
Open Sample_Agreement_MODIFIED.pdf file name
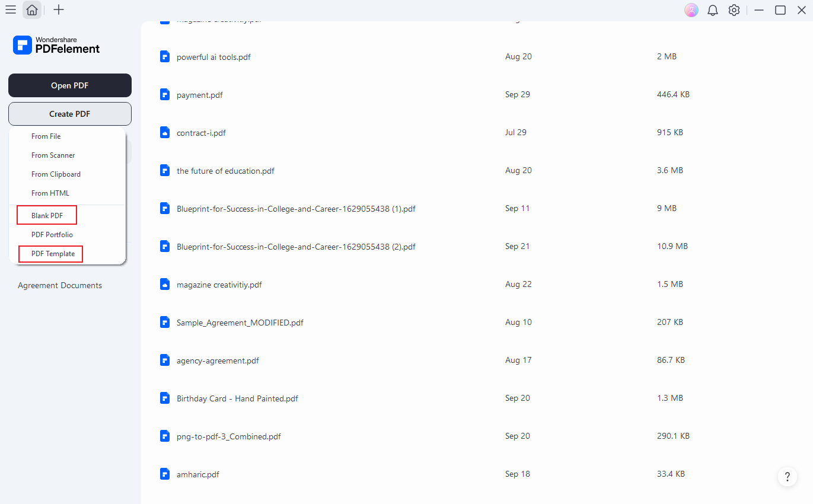pos(240,323)
